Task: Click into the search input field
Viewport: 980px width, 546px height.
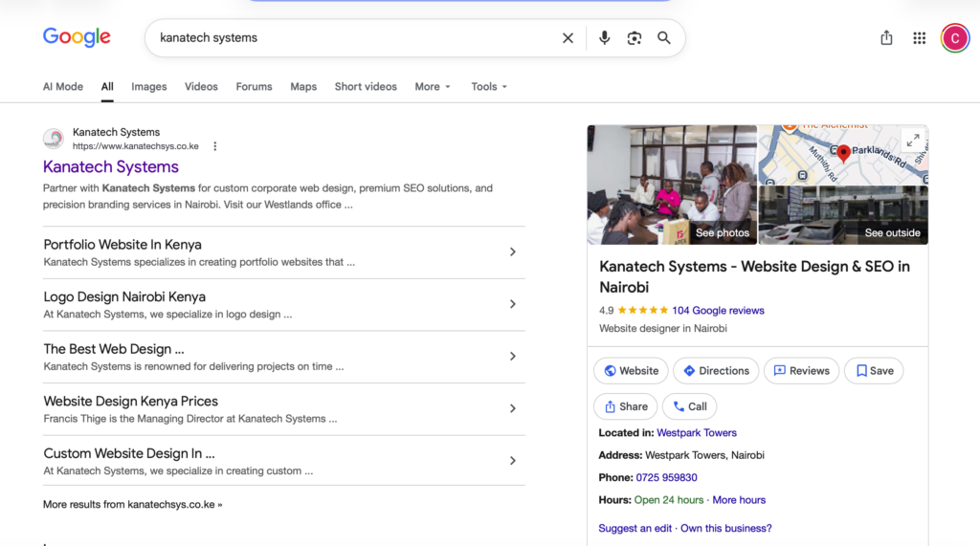Action: tap(356, 38)
